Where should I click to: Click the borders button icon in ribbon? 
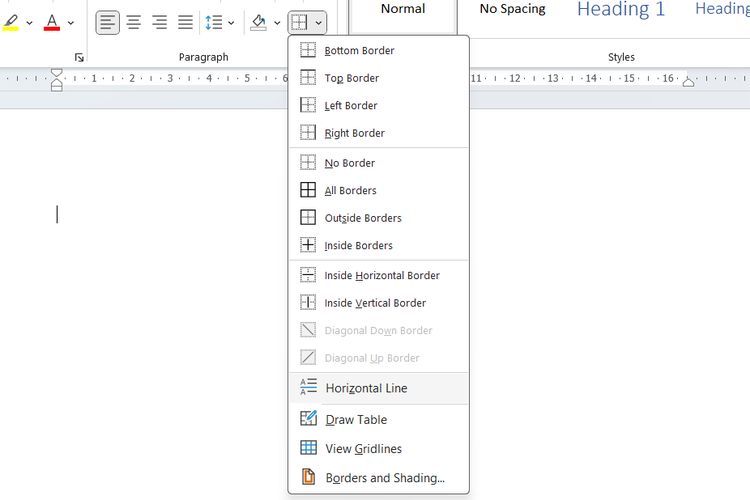[299, 22]
